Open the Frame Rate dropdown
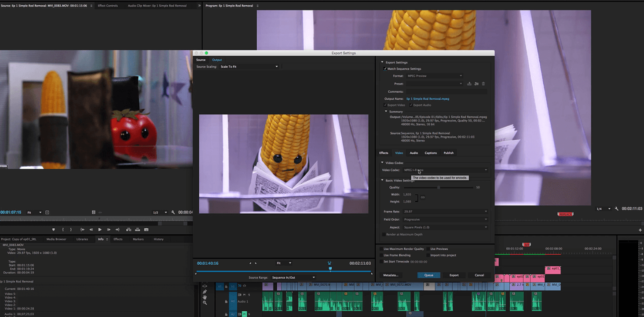Screen dimensions: 644x317 coord(446,211)
